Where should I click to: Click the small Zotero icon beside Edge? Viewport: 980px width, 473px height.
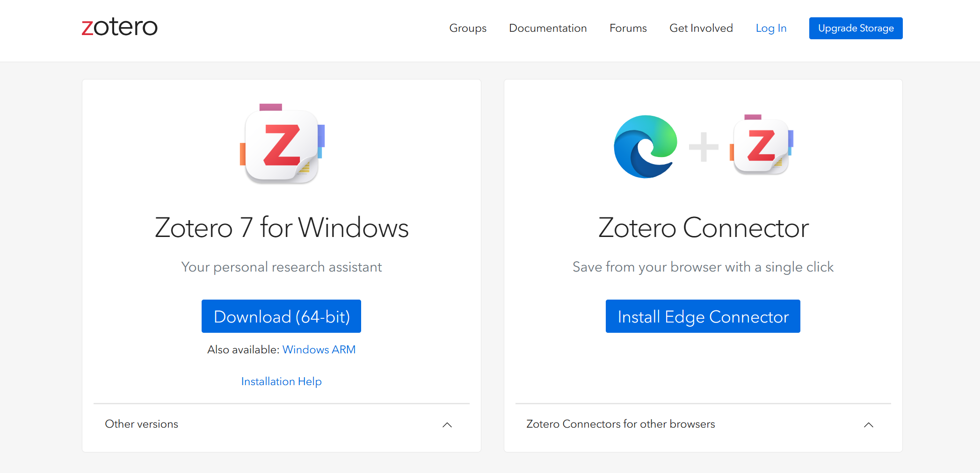point(761,146)
